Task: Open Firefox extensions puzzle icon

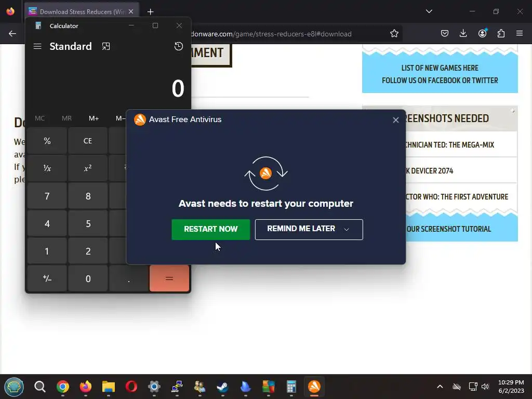Action: point(501,34)
